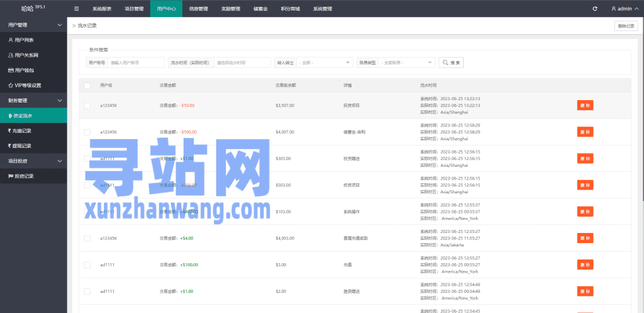Click the 删除记录 button

626,26
